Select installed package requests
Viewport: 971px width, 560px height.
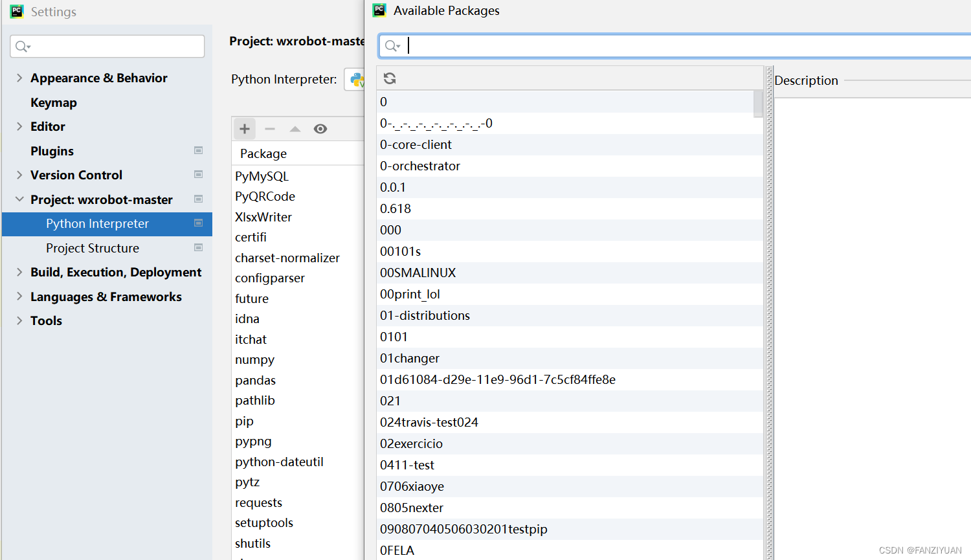[x=258, y=502]
